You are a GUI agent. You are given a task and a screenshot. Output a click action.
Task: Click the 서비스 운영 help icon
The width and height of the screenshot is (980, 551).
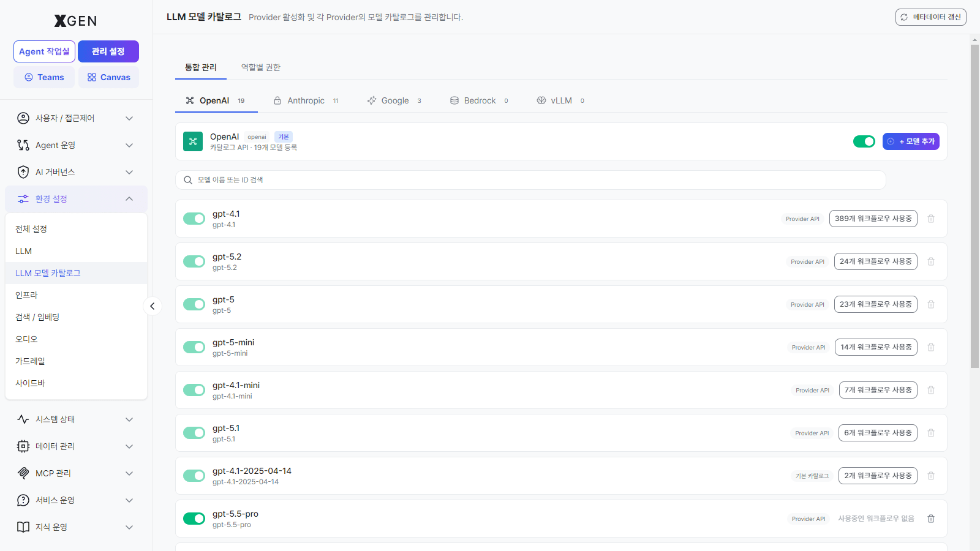coord(23,500)
